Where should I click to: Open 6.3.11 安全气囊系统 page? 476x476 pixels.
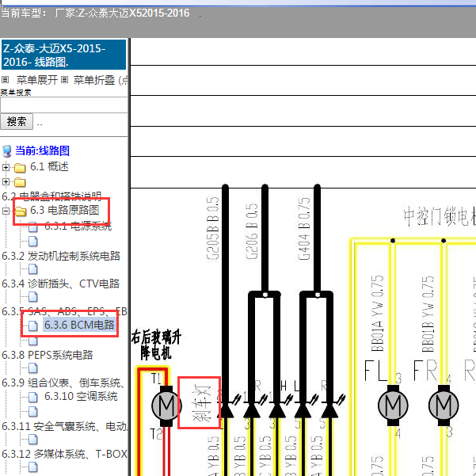pos(64,427)
